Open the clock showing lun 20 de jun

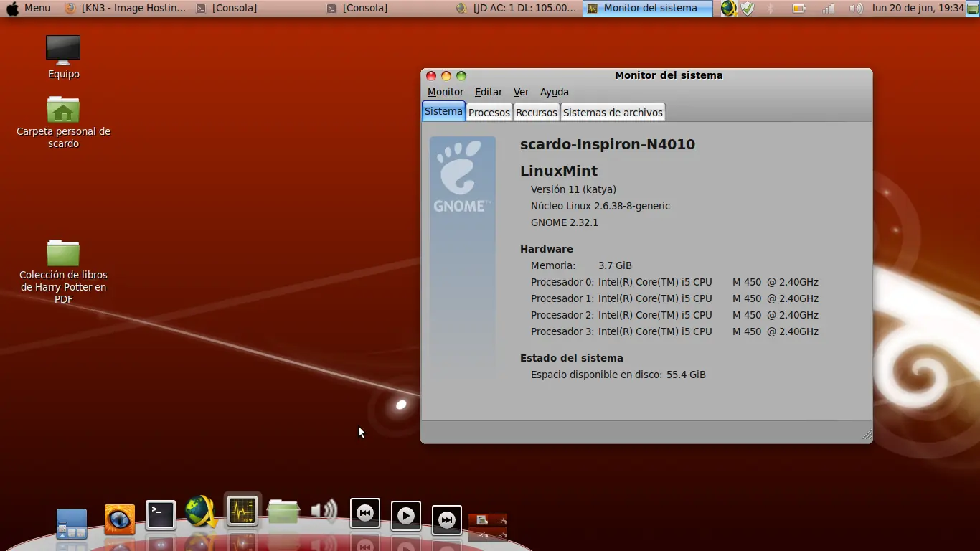(917, 8)
